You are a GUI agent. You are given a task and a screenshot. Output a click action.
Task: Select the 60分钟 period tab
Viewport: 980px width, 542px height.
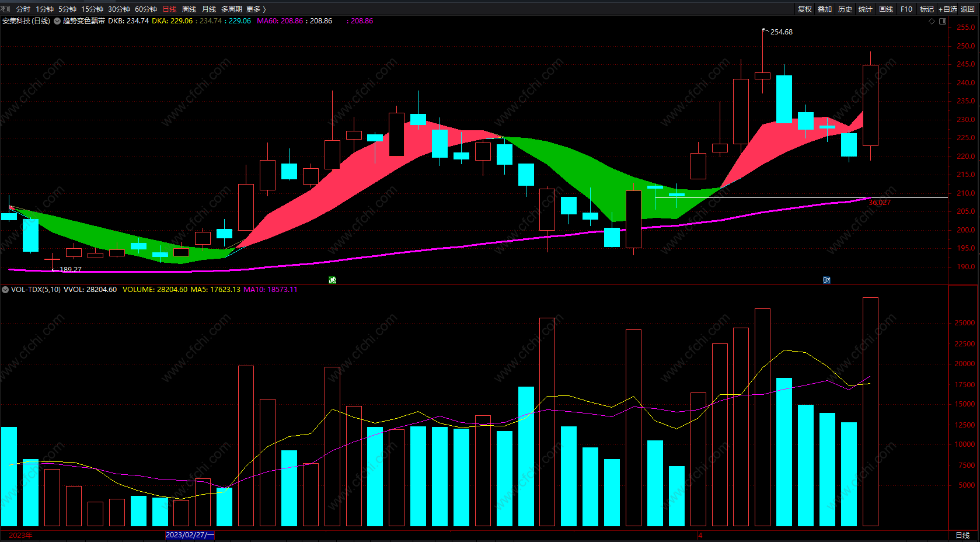pyautogui.click(x=146, y=9)
